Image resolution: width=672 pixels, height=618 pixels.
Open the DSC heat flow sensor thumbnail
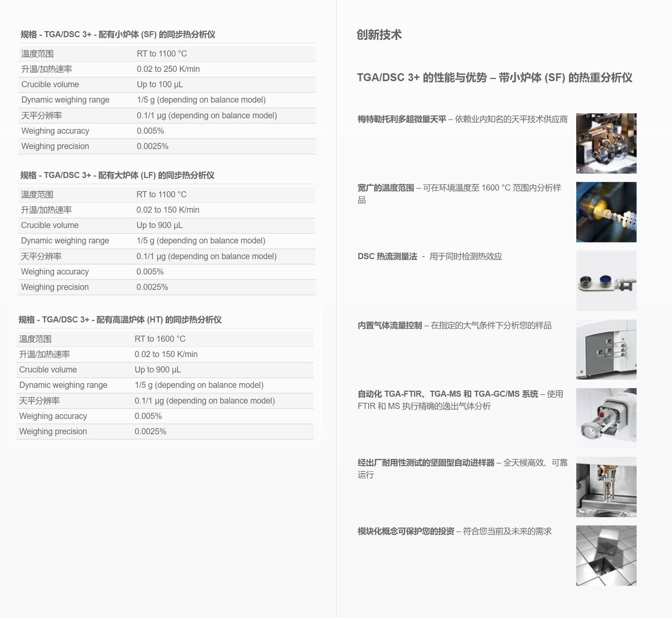coord(606,281)
